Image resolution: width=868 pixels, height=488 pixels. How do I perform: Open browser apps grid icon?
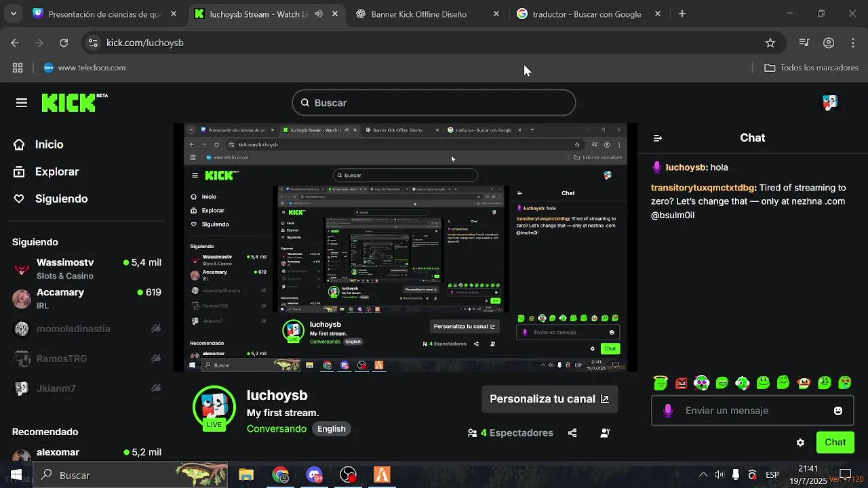click(x=18, y=68)
